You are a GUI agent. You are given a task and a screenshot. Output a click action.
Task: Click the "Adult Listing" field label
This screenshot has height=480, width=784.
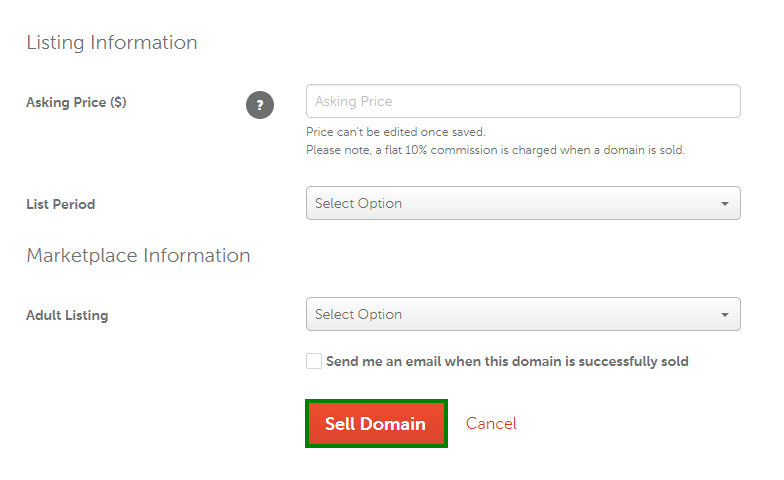tap(67, 316)
